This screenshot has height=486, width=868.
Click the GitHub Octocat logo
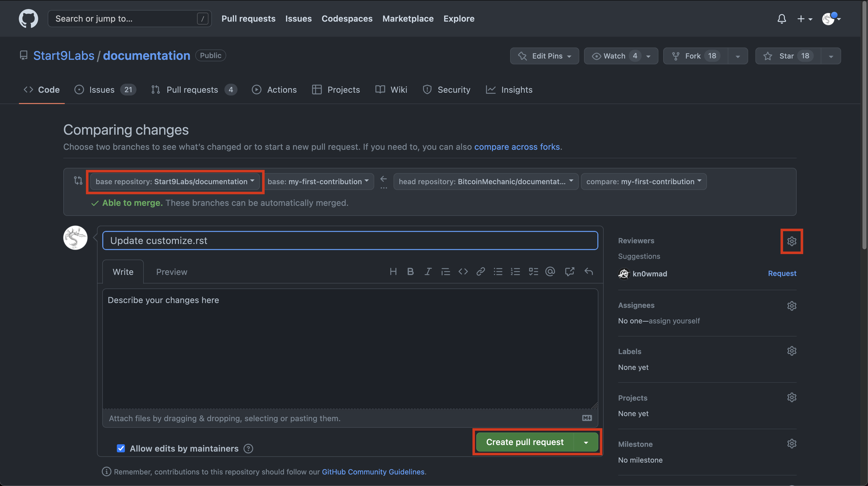[x=28, y=19]
